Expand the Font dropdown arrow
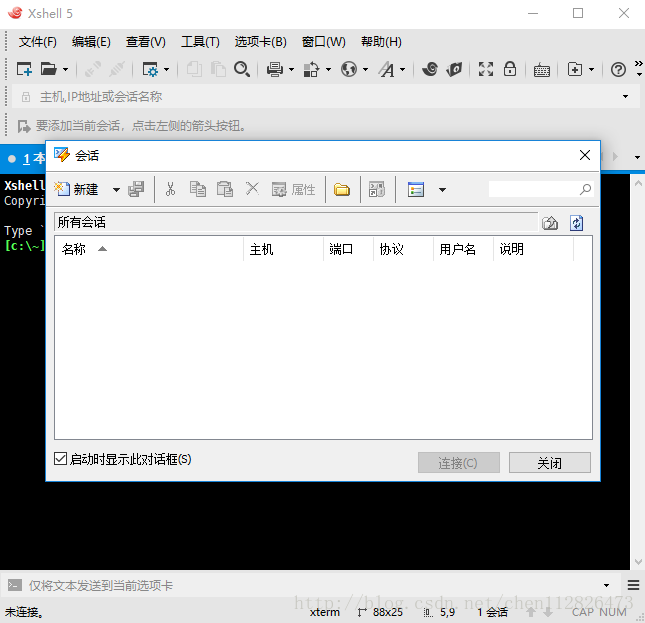The height and width of the screenshot is (623, 645). (402, 69)
